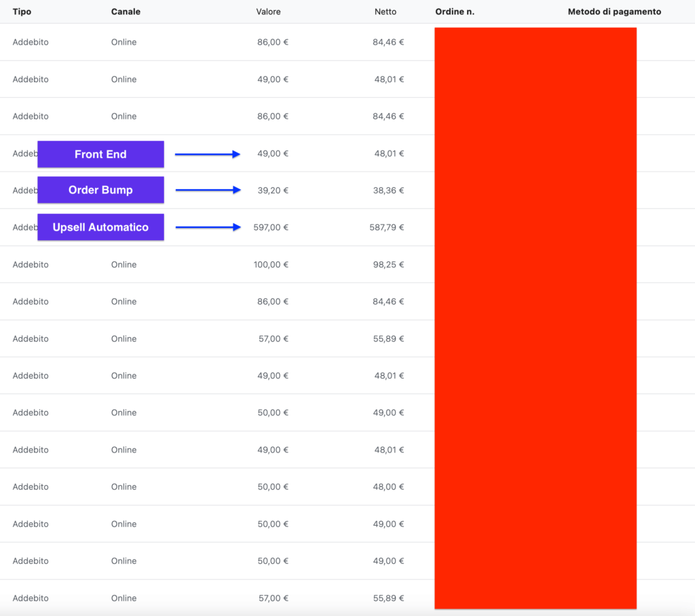Click the blue arrow beside Front End

click(208, 154)
